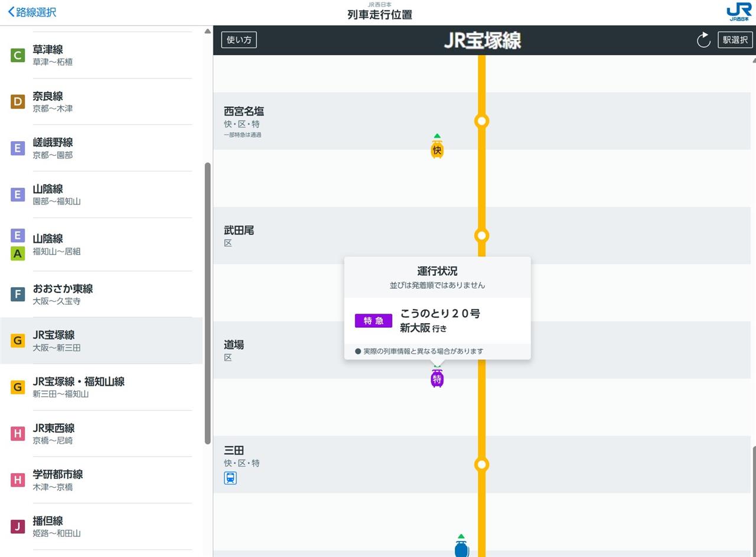The image size is (756, 557).
Task: Click the sidebar scrollbar thumb
Action: click(207, 303)
